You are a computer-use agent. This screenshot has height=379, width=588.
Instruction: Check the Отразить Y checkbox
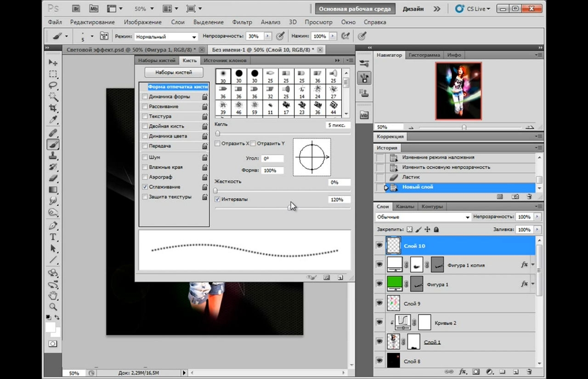click(253, 144)
